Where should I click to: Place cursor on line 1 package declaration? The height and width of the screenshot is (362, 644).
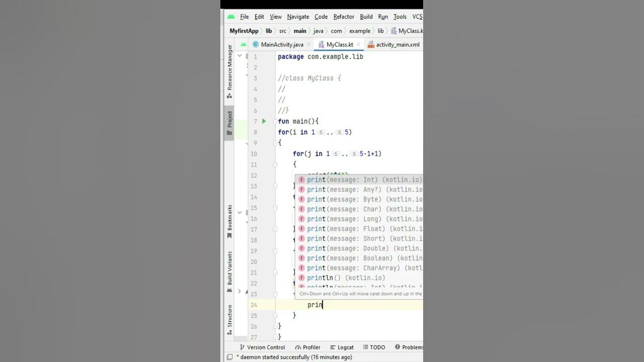click(320, 57)
